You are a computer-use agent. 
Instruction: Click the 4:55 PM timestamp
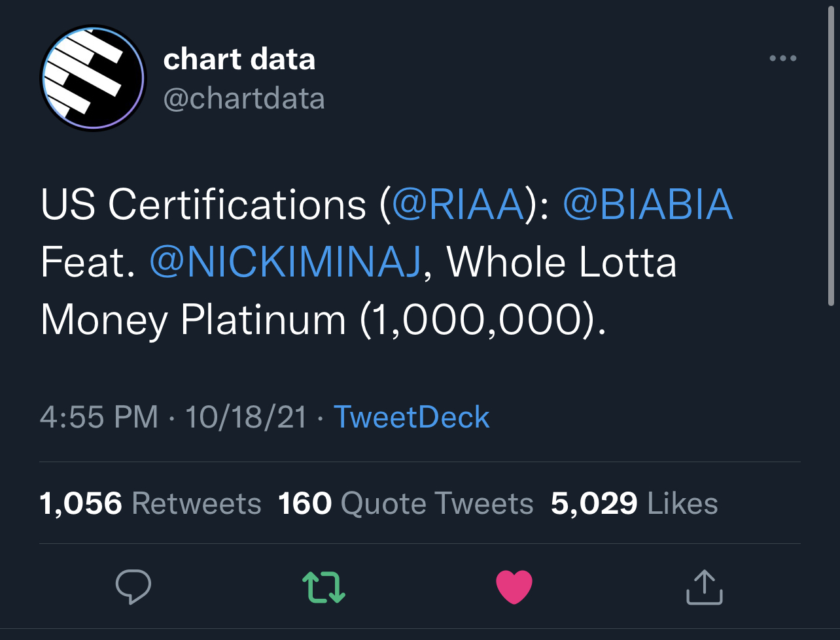(x=99, y=417)
